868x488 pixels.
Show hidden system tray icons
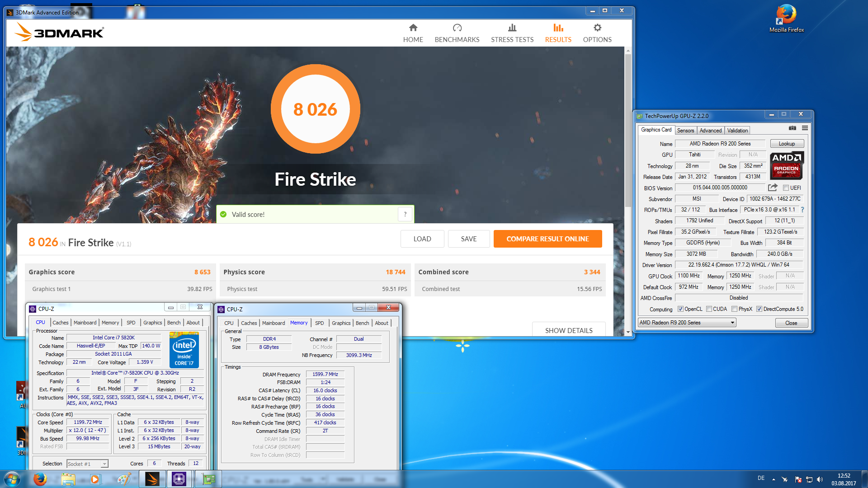click(774, 479)
